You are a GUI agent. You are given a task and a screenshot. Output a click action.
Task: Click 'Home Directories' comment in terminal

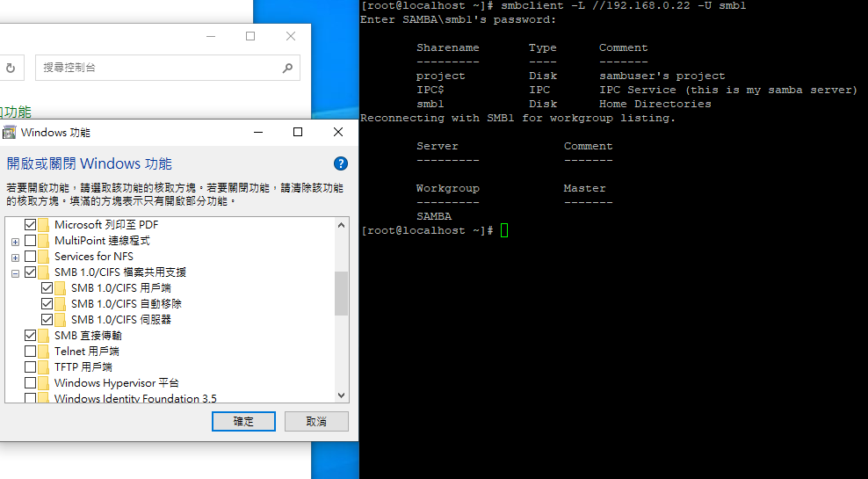655,104
